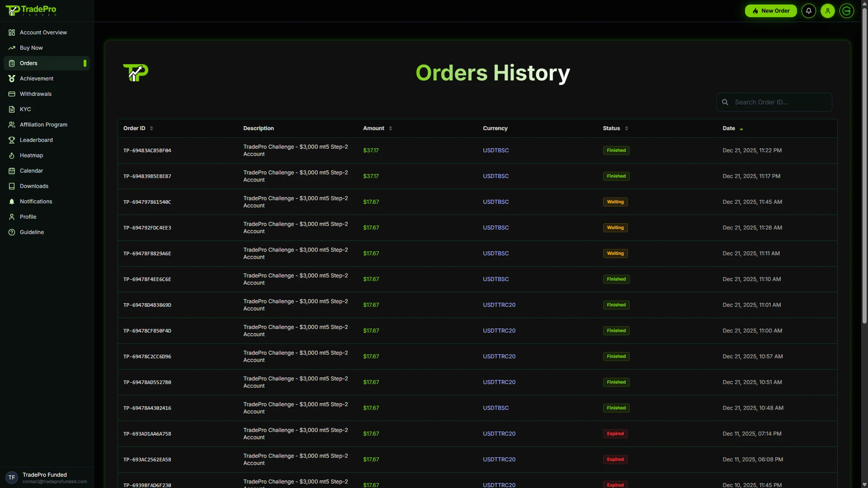
Task: Go to the Profile sidebar item
Action: point(47,217)
